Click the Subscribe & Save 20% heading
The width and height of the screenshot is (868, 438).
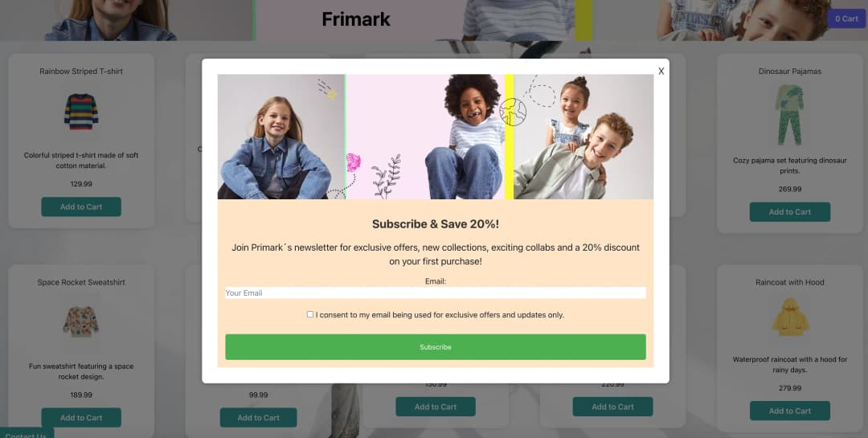pos(435,224)
